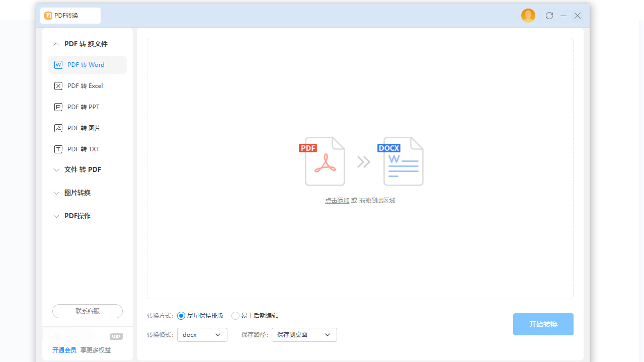Click the 开始转换 button

click(543, 324)
